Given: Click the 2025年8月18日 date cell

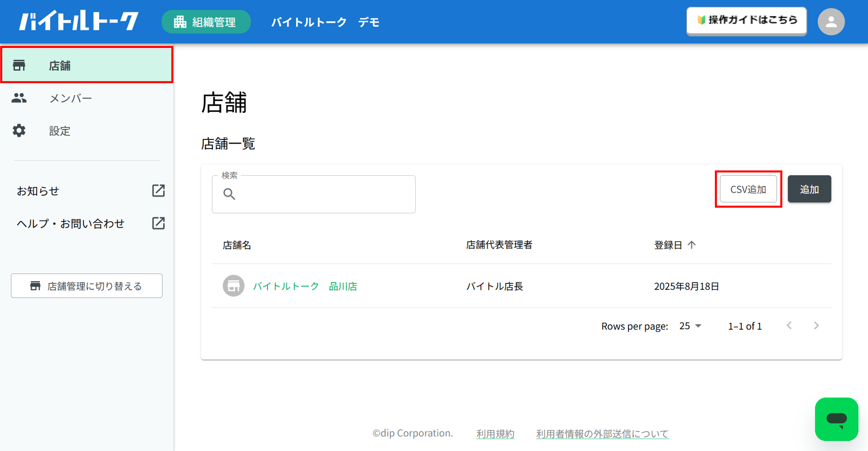Looking at the screenshot, I should [x=686, y=286].
